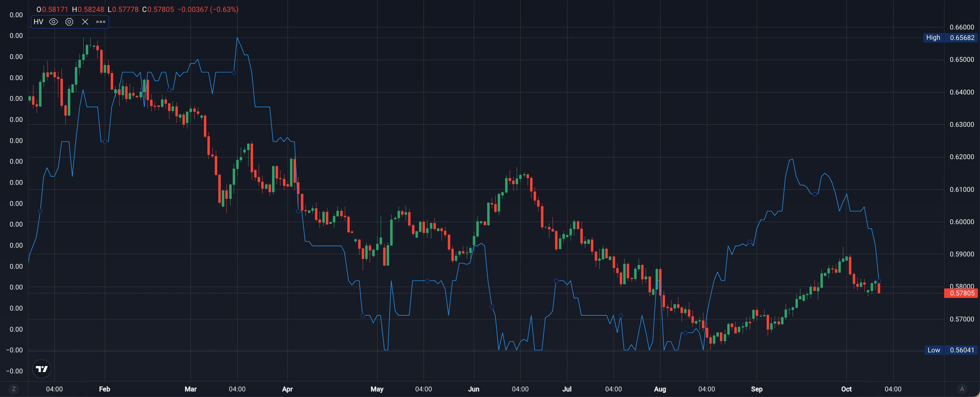The image size is (980, 397).
Task: Click the Apr label on time axis
Action: coord(287,389)
